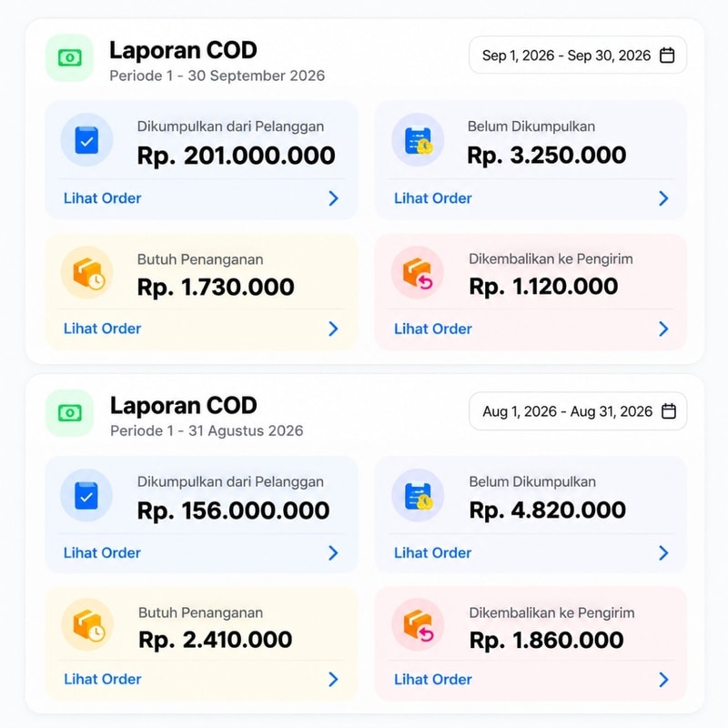This screenshot has width=728, height=728.
Task: Click the Rp. 1.120.000 returned amount card
Action: coord(531,292)
